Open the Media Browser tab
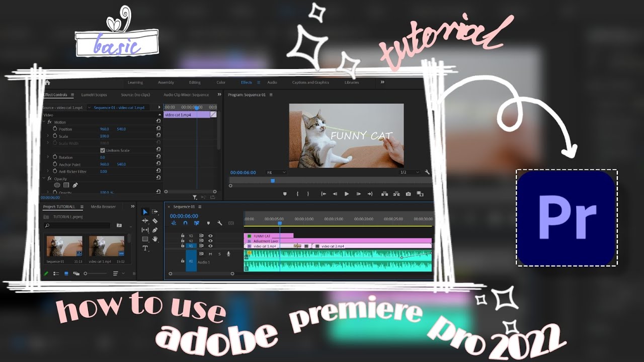 tap(103, 207)
